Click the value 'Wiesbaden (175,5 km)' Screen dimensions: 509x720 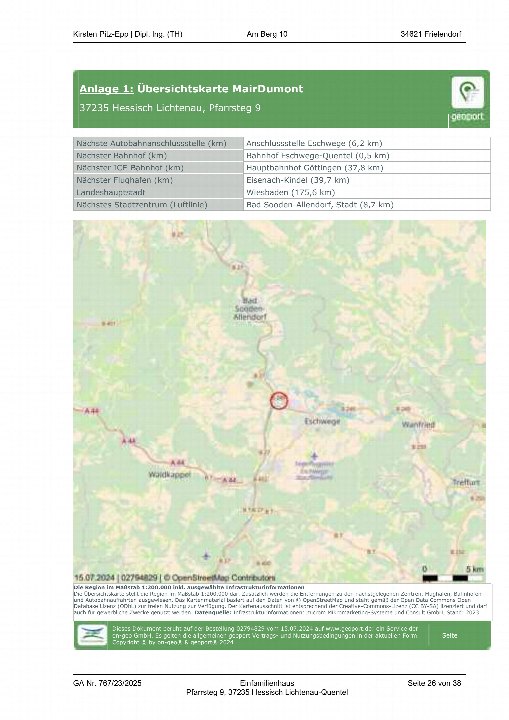(291, 192)
